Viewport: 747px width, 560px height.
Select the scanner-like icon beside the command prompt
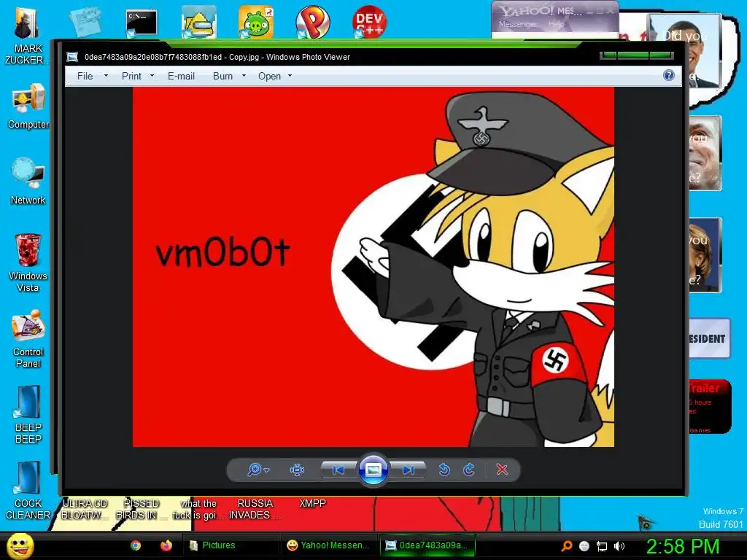pos(198,22)
